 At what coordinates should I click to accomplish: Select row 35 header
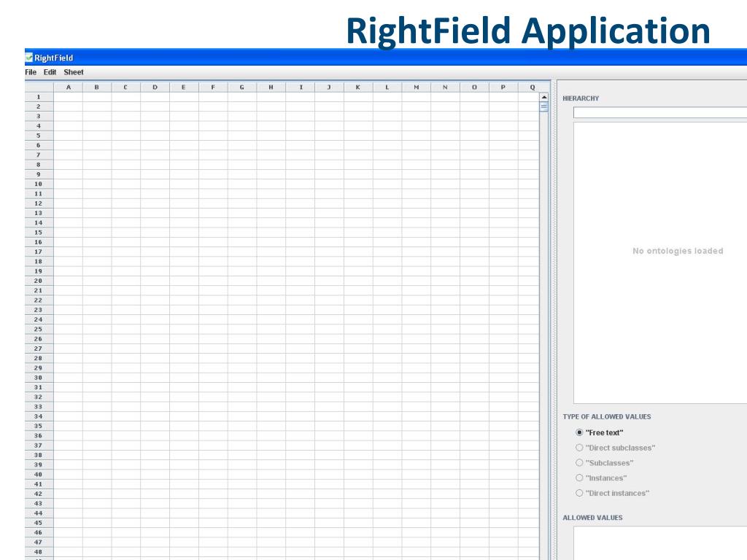[39, 426]
